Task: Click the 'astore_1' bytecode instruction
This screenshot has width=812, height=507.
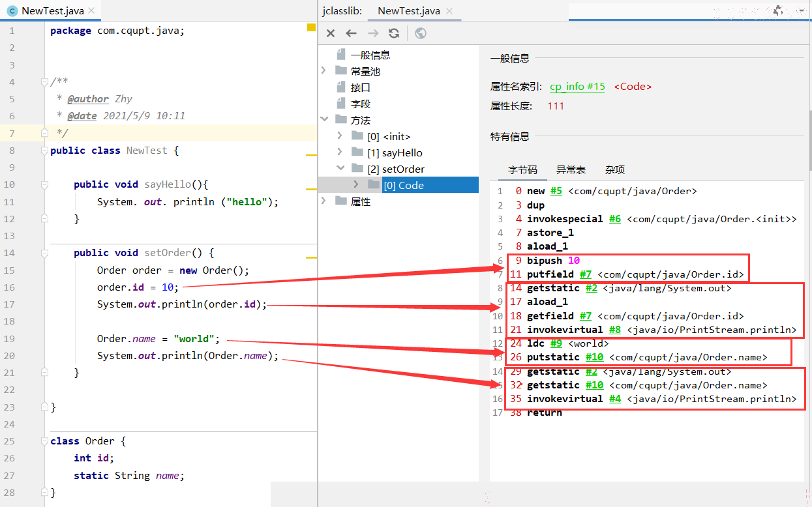Action: tap(550, 233)
